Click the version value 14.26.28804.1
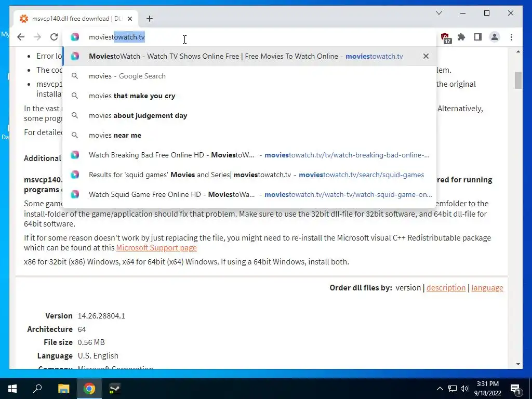Viewport: 532px width, 399px height. click(x=101, y=316)
